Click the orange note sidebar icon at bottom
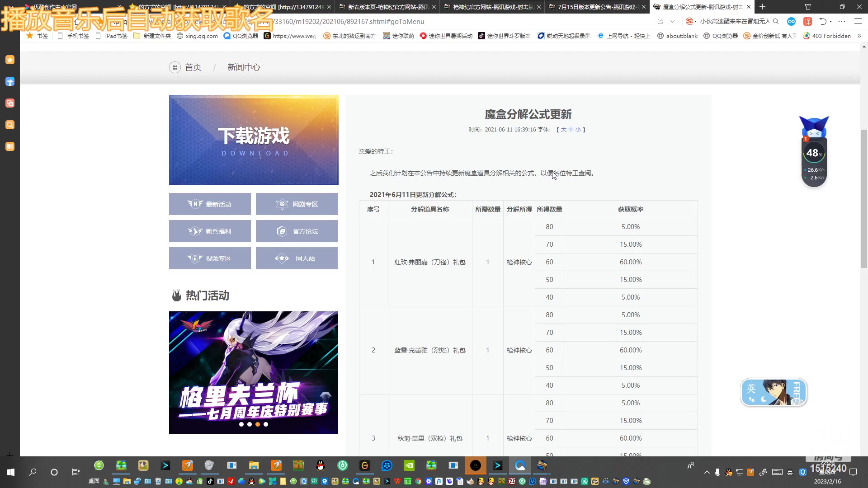Image resolution: width=868 pixels, height=488 pixels. 10,146
